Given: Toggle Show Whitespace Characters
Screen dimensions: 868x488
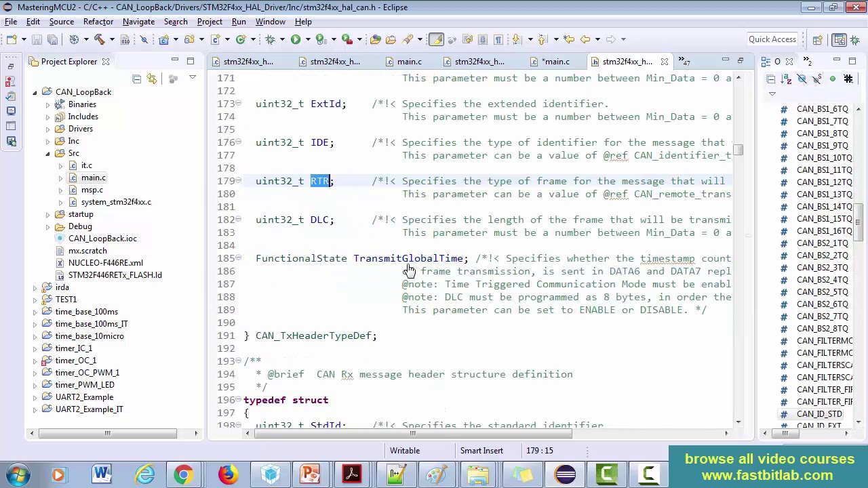Looking at the screenshot, I should tap(498, 39).
